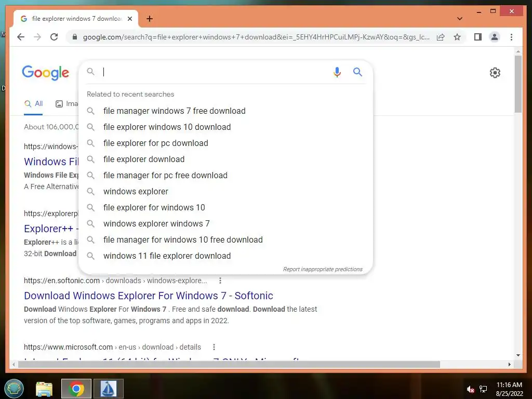Open Google quick settings gear
The height and width of the screenshot is (399, 532).
(x=495, y=73)
